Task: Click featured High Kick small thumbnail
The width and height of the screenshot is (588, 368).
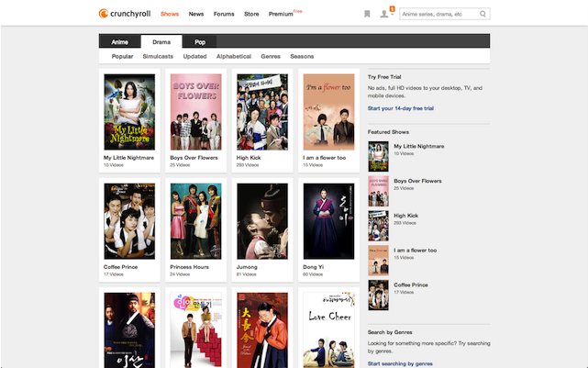Action: click(x=378, y=226)
